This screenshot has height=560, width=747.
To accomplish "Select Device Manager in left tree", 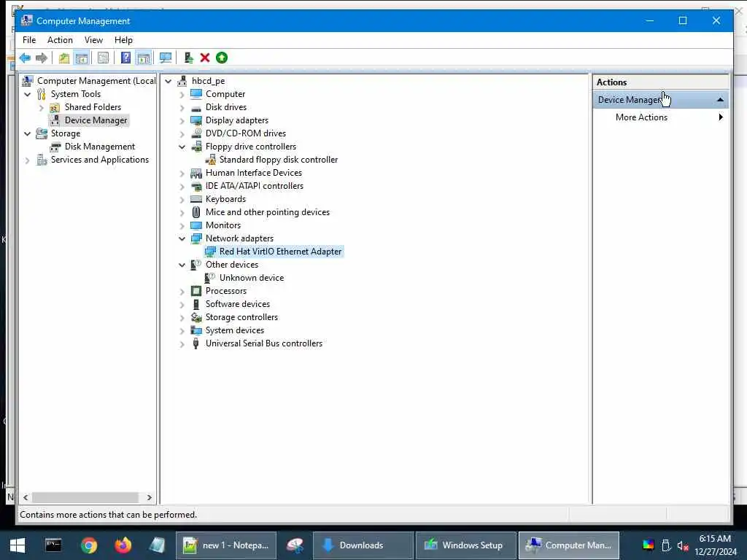I will (x=96, y=120).
